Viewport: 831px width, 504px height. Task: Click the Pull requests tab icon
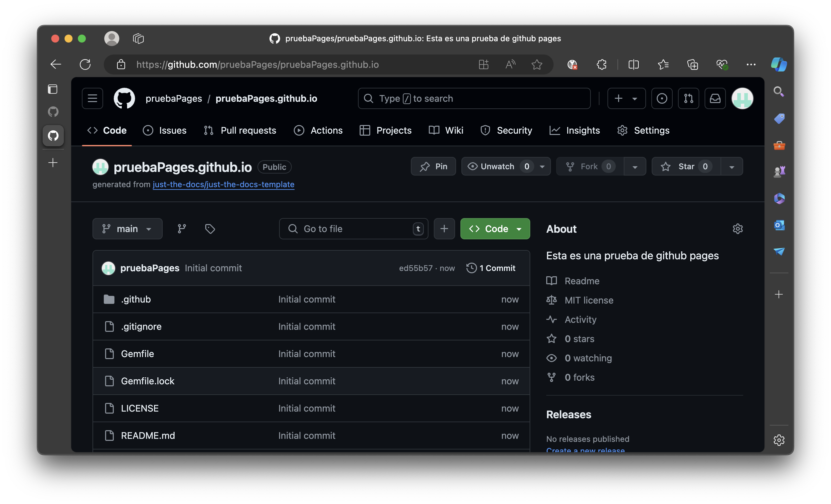click(208, 130)
